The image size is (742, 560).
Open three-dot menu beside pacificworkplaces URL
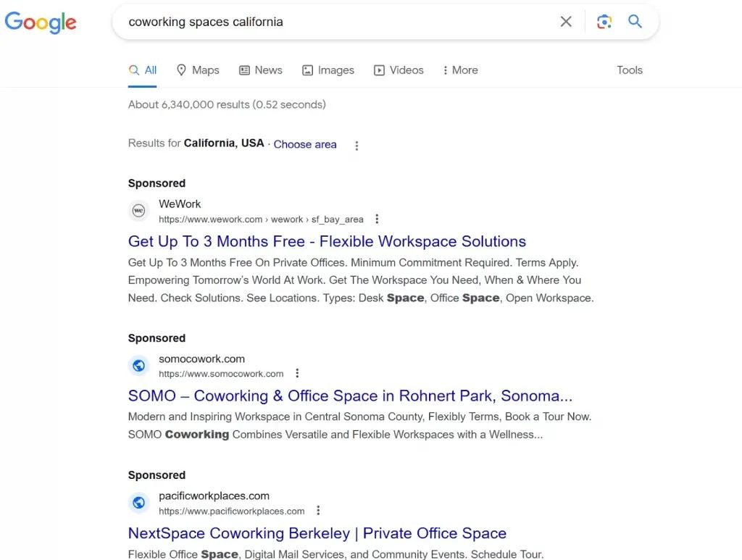click(x=318, y=510)
